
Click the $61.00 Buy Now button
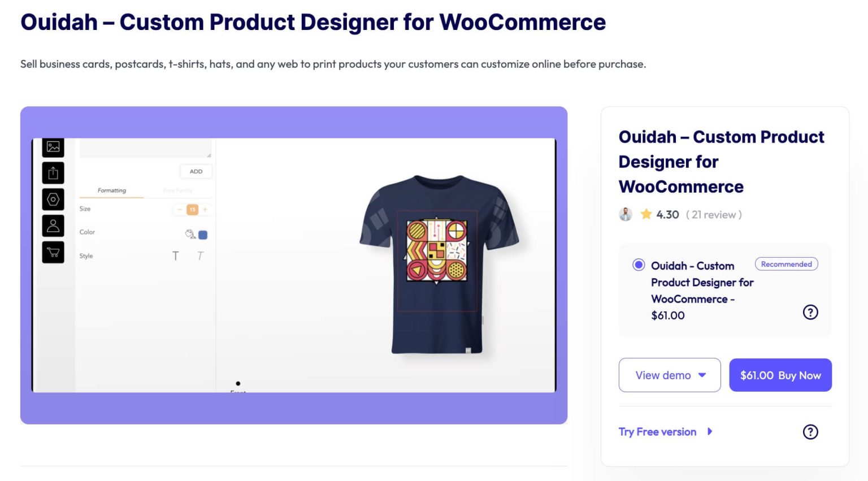(780, 375)
